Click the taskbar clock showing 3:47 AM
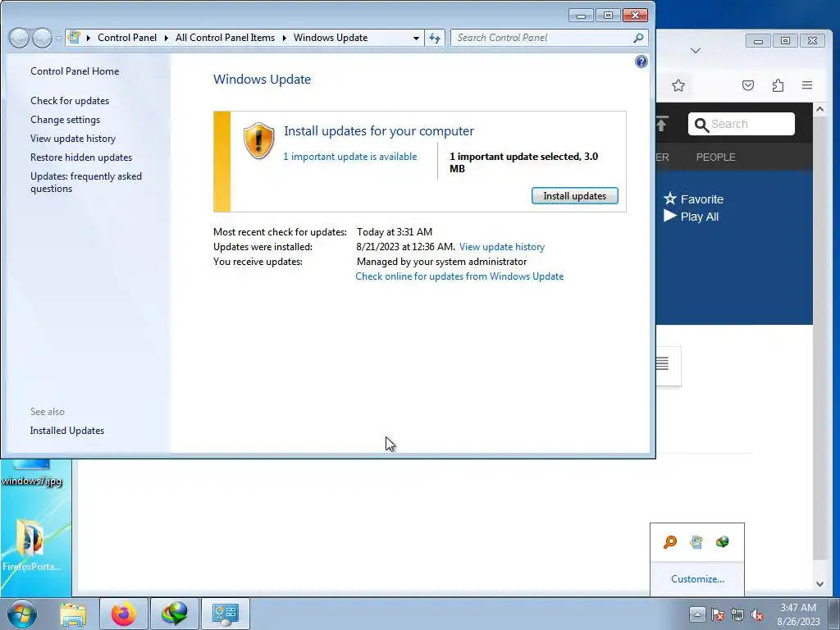This screenshot has height=630, width=840. 798,614
